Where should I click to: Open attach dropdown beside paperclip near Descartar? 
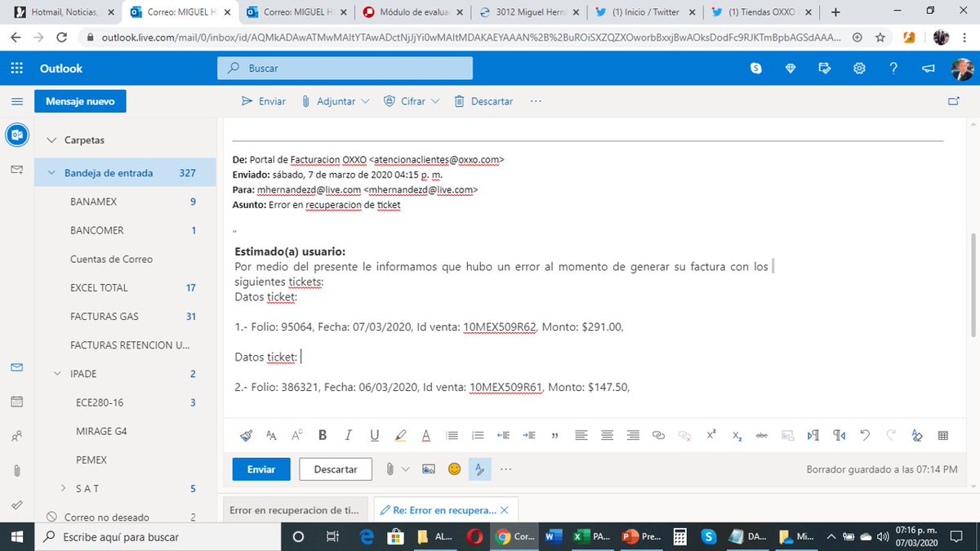coord(405,469)
